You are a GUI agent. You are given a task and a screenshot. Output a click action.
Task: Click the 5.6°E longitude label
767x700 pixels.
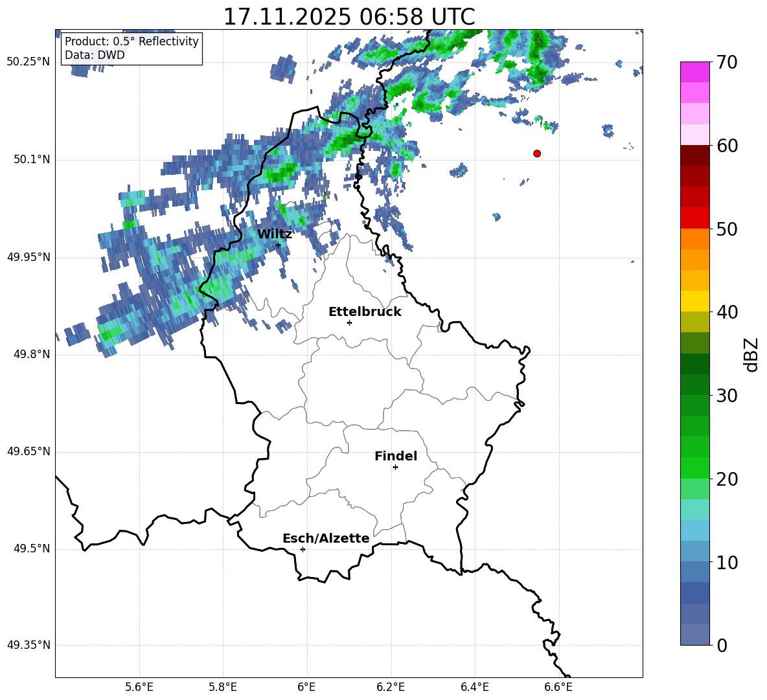pos(139,687)
